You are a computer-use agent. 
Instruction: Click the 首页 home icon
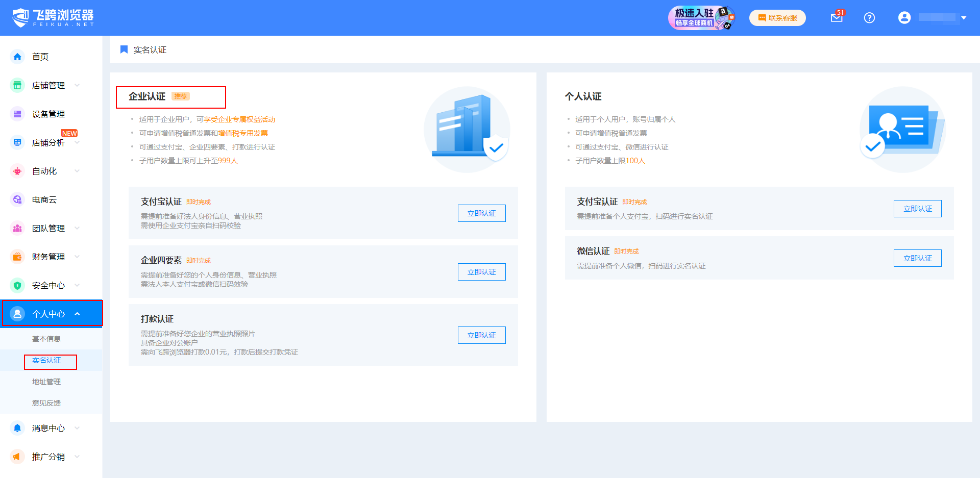[x=17, y=57]
